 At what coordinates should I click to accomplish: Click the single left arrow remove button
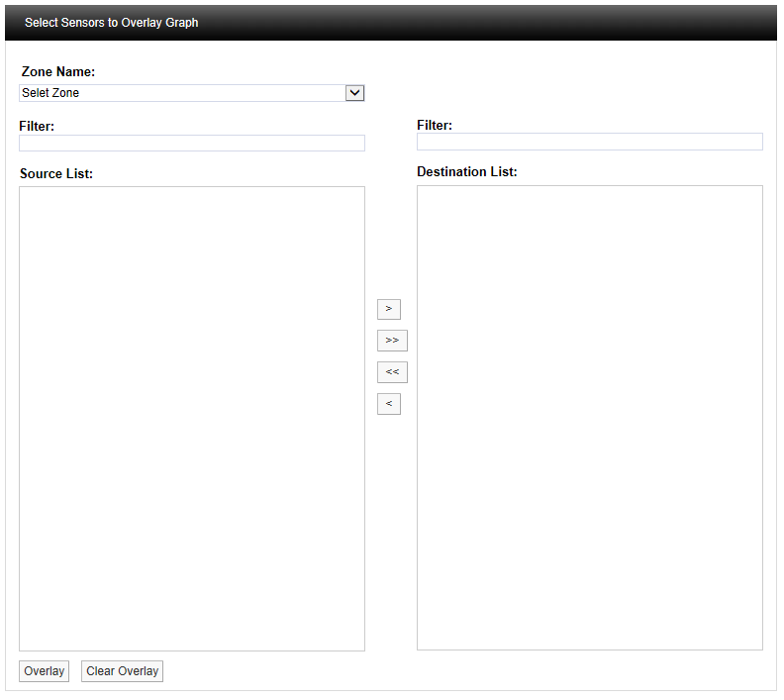[x=388, y=404]
